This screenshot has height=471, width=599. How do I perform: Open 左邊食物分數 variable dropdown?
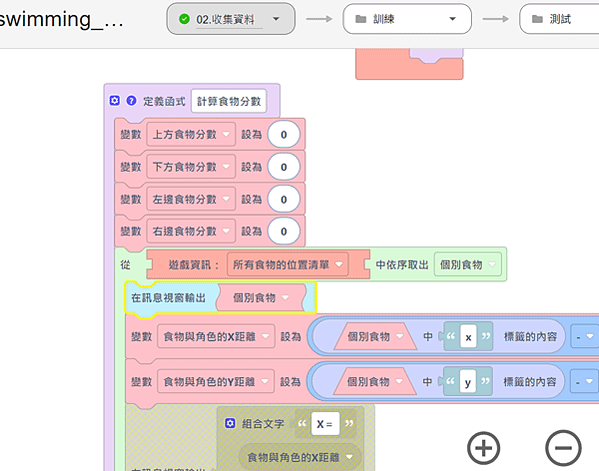point(191,199)
